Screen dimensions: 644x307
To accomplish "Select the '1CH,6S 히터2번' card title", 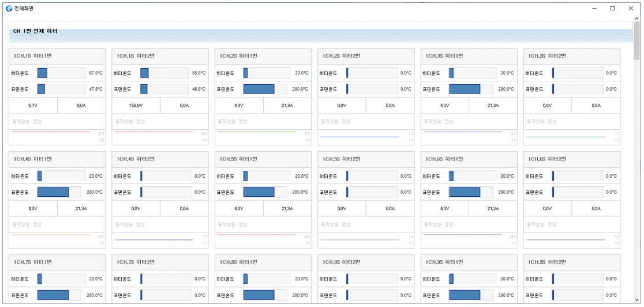I will (x=547, y=159).
